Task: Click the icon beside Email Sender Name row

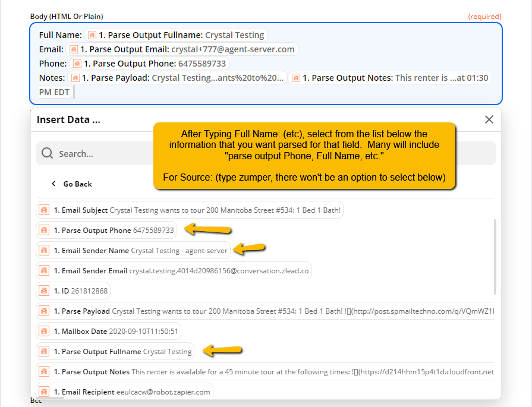Action: pyautogui.click(x=44, y=250)
